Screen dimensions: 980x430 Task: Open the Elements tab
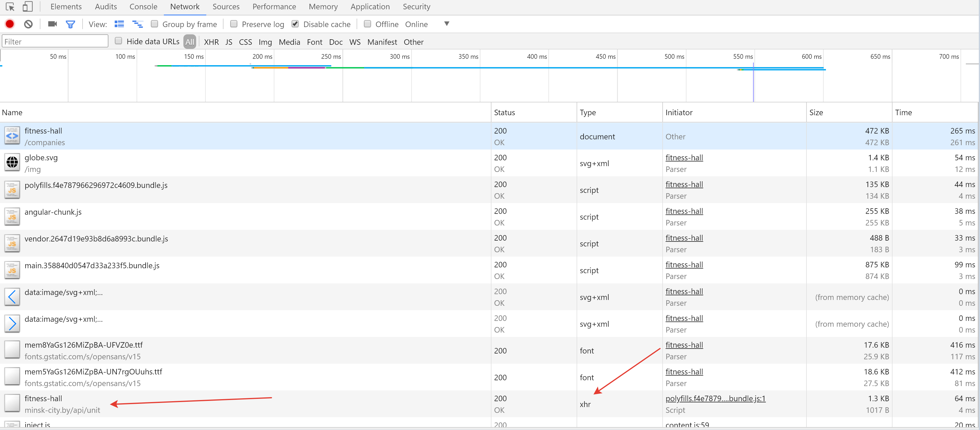66,7
